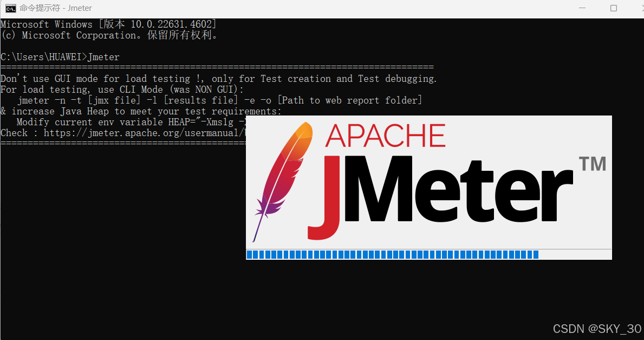The image size is (644, 340).
Task: Click the command prompt icon in title bar
Action: pos(11,8)
